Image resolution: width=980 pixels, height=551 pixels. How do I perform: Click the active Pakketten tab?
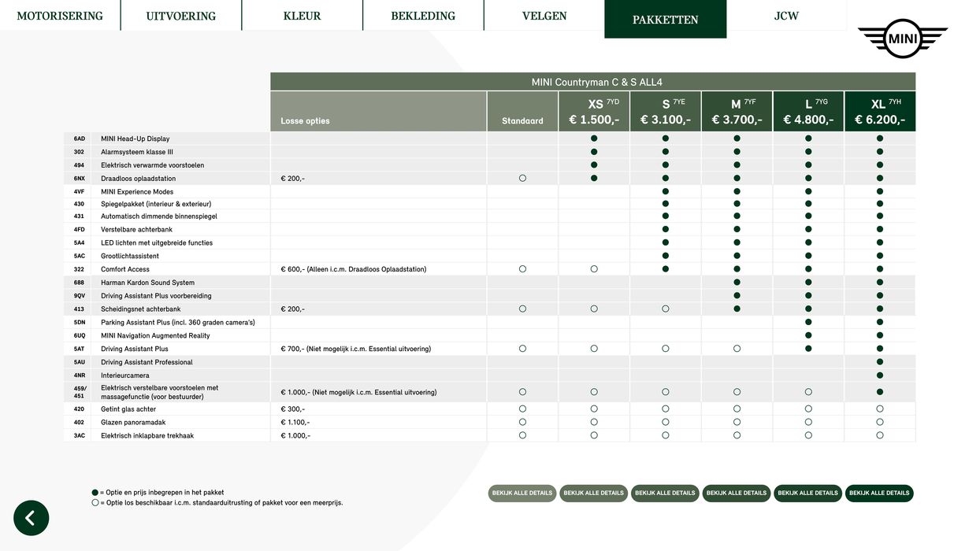665,20
